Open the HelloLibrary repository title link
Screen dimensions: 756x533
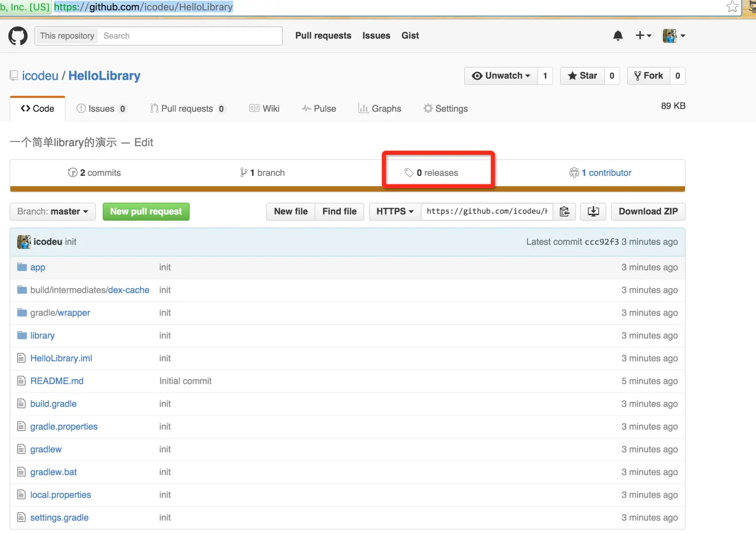pyautogui.click(x=104, y=76)
